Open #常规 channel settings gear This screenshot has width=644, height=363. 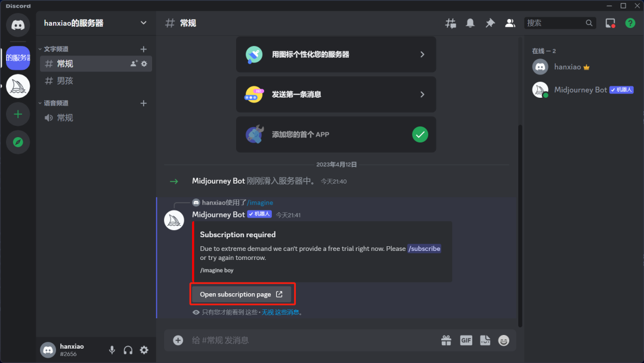pyautogui.click(x=144, y=64)
